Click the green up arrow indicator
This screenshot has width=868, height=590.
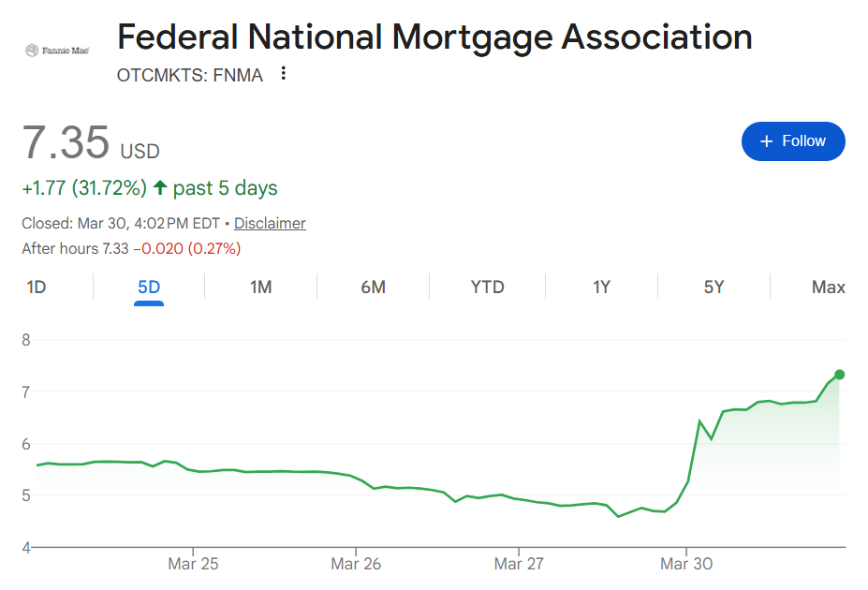point(160,188)
